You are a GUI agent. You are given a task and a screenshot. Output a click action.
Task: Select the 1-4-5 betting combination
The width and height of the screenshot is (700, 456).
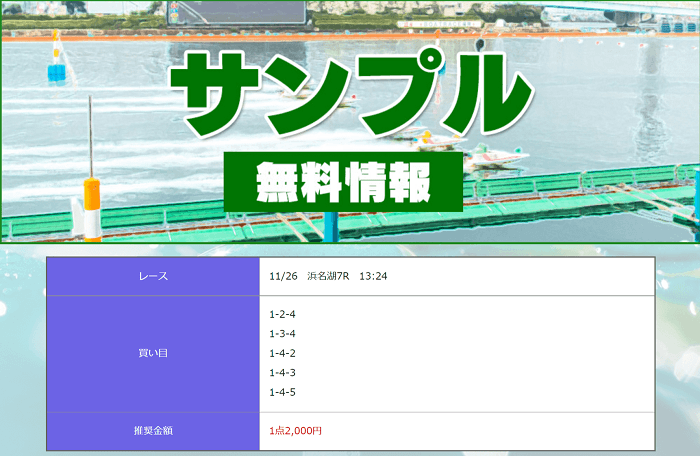coord(283,392)
